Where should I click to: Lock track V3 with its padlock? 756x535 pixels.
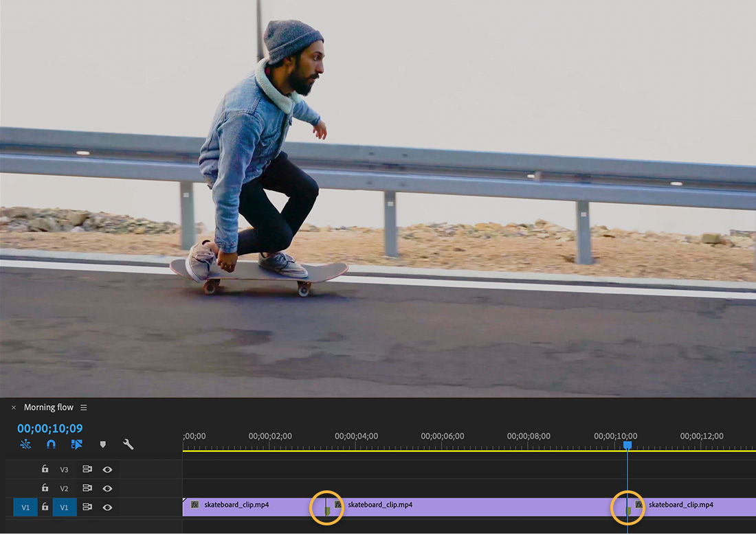pyautogui.click(x=45, y=469)
